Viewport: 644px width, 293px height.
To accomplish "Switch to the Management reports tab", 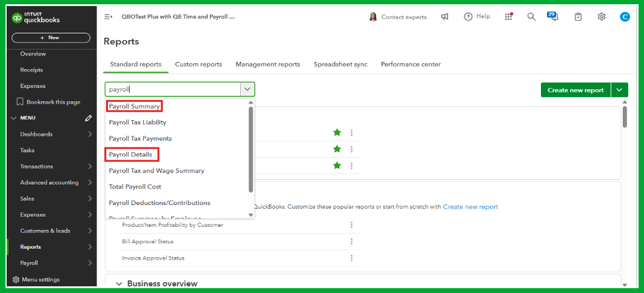I will tap(268, 64).
